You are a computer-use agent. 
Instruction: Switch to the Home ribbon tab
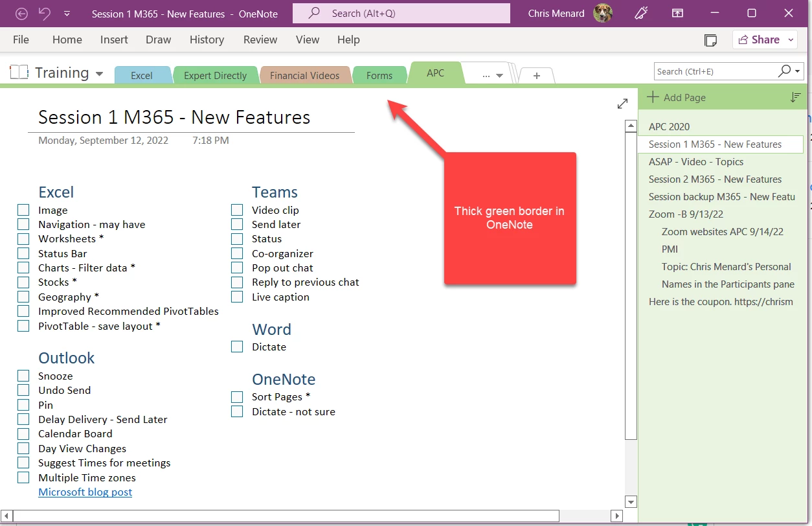[67, 40]
